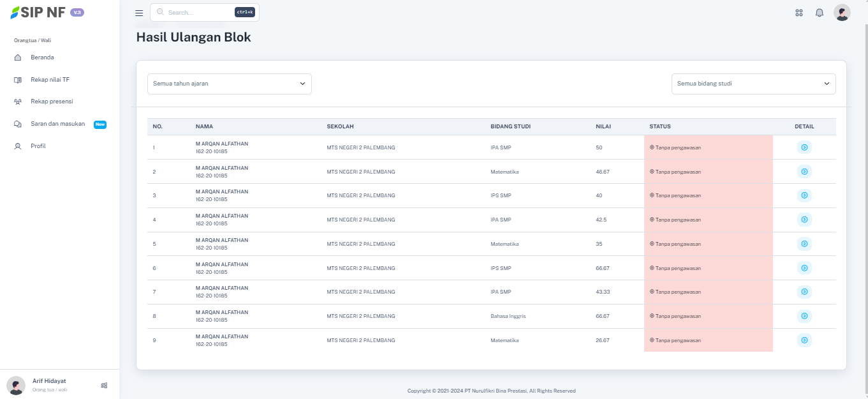Click the SIP NF logo
868x399 pixels.
tap(38, 13)
